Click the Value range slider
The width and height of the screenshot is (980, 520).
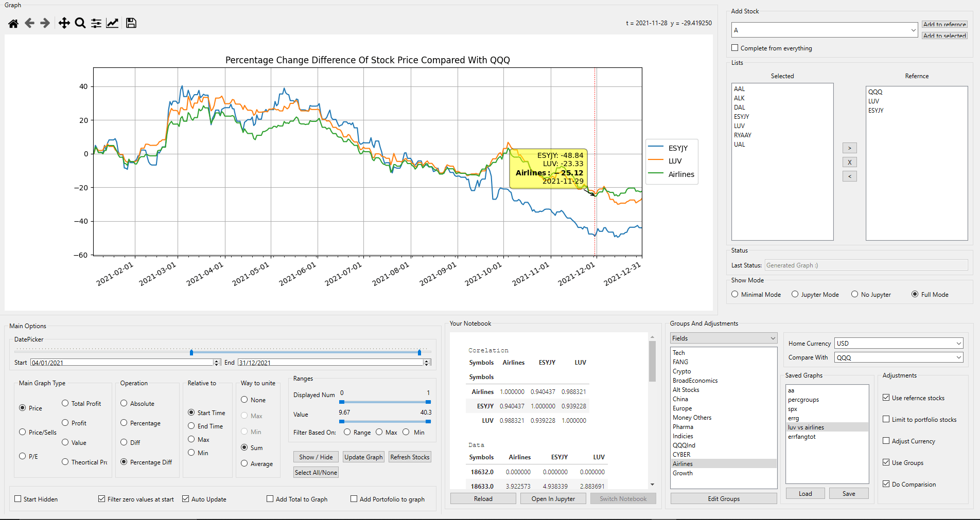(385, 421)
